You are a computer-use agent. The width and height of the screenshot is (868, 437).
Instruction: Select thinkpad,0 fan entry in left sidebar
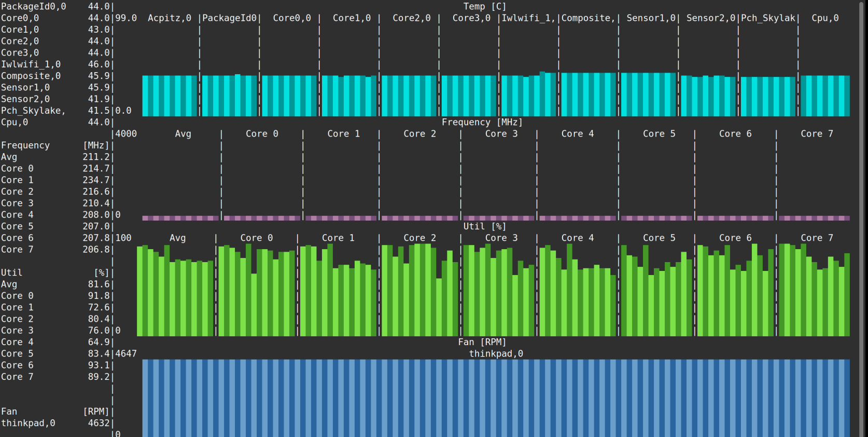coord(28,423)
